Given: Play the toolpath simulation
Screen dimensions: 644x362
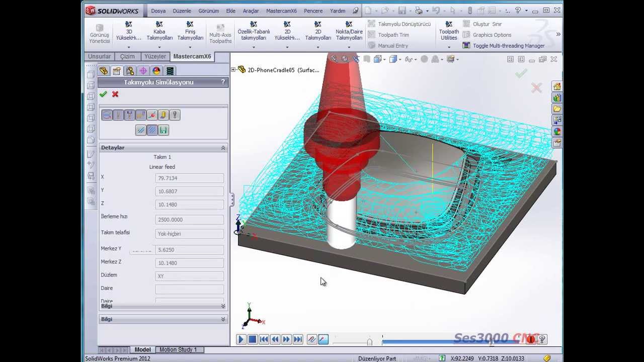Looking at the screenshot, I should pos(240,339).
